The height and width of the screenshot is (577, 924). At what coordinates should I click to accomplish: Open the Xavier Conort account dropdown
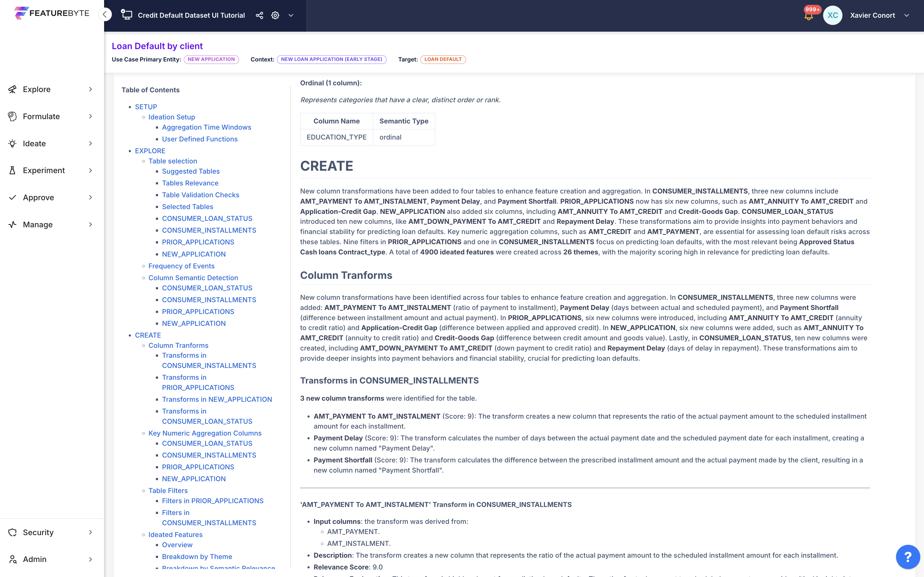(906, 15)
